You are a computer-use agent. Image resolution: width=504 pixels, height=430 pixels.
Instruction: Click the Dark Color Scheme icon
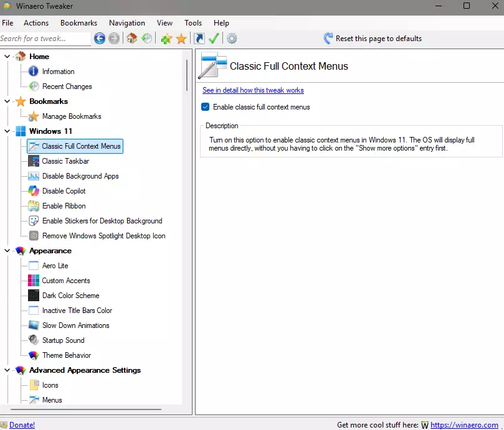click(x=34, y=296)
